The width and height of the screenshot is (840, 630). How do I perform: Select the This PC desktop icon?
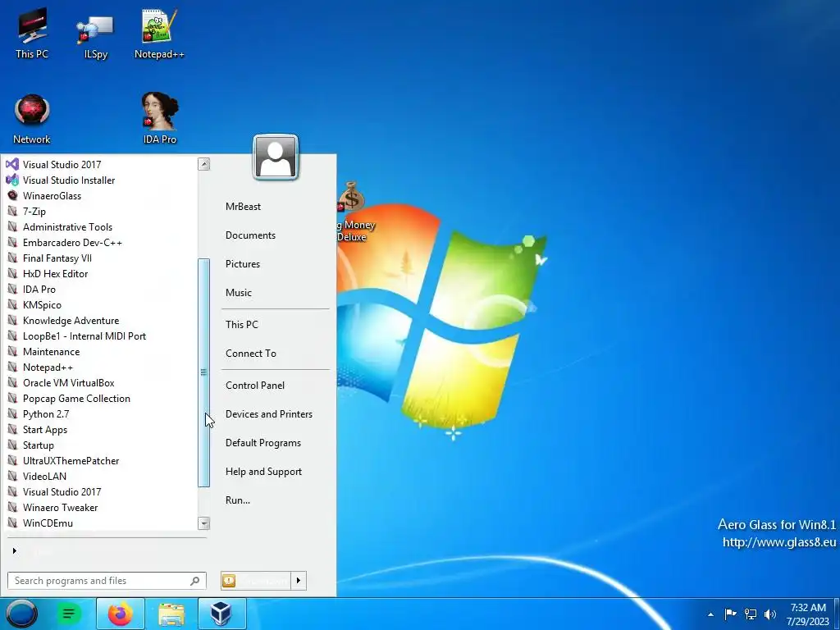(x=32, y=34)
